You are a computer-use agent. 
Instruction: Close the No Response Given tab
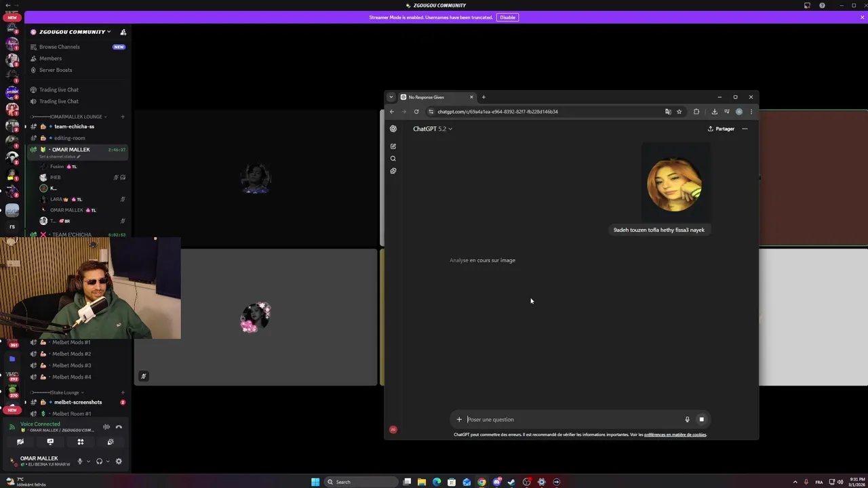471,97
